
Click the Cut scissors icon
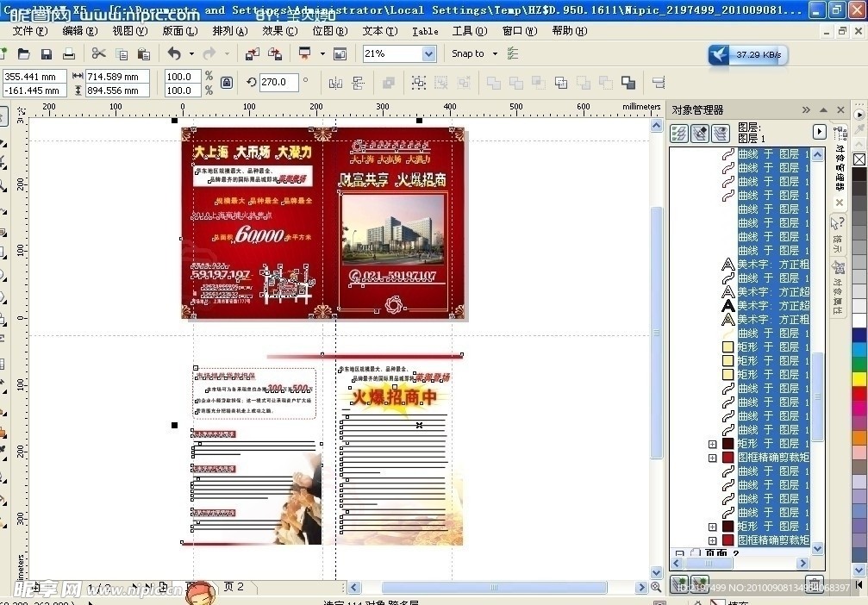point(98,54)
